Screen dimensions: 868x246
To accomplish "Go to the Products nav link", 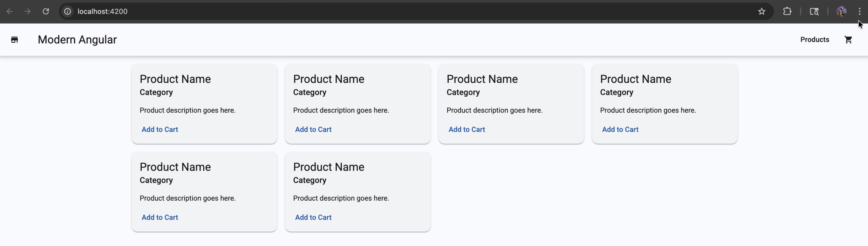I will [814, 40].
